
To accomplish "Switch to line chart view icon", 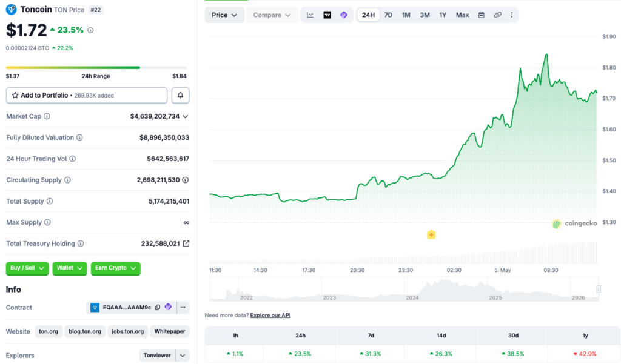I will coord(310,15).
